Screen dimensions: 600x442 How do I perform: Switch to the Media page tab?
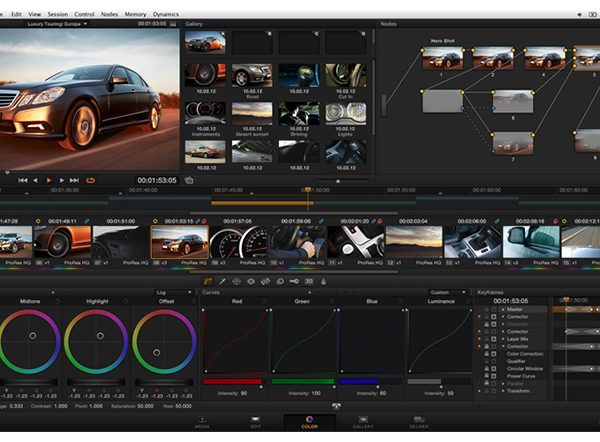[x=202, y=422]
